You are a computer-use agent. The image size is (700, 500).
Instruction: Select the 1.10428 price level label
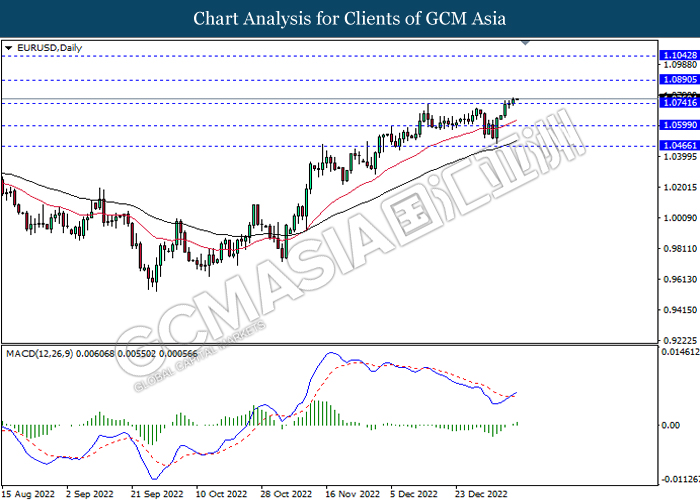679,55
